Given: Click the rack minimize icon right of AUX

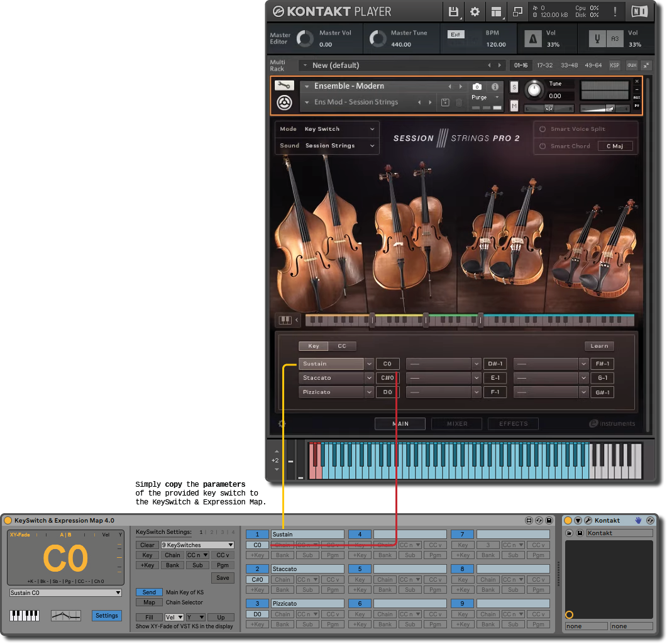Looking at the screenshot, I should point(646,65).
